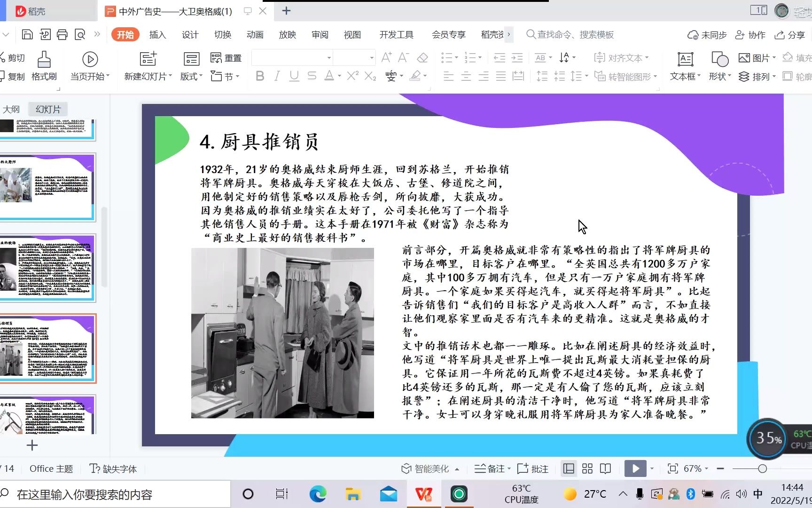Click the Save icon in quick toolbar
This screenshot has height=508, width=812.
(x=27, y=34)
